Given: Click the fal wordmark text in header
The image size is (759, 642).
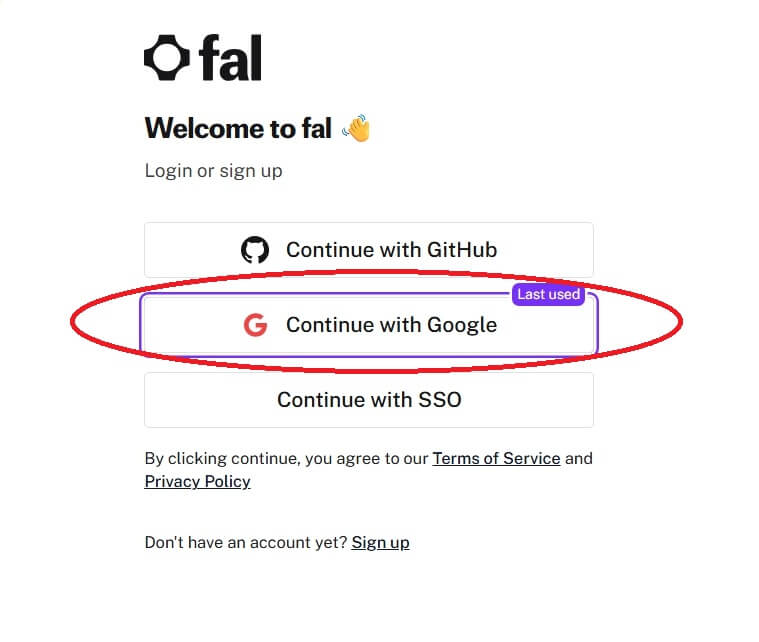Looking at the screenshot, I should click(x=230, y=59).
